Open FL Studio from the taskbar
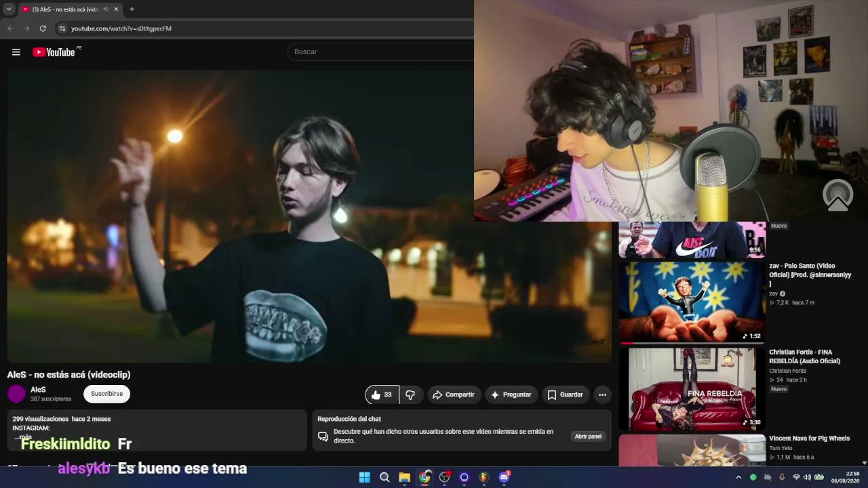The image size is (868, 488). [484, 477]
